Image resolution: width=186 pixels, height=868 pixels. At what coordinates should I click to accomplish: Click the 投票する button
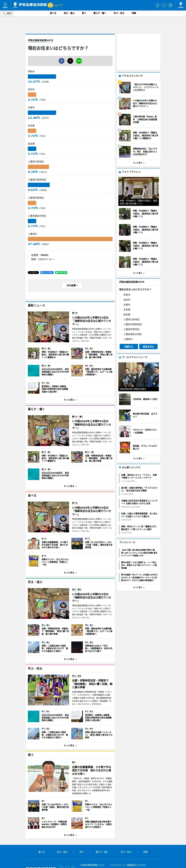pos(129,347)
